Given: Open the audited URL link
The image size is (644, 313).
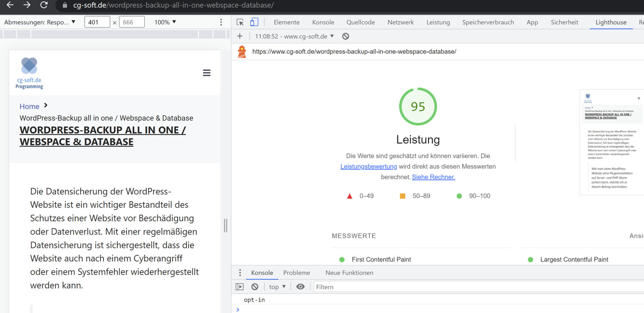Looking at the screenshot, I should tap(354, 52).
